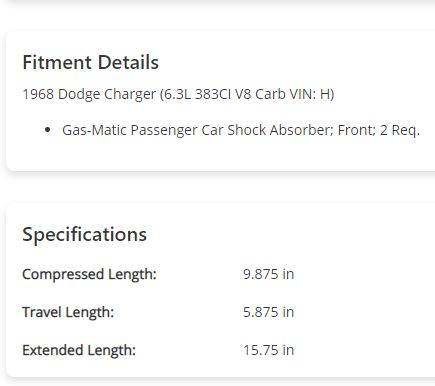Click the 2 Req. quantity text
This screenshot has width=435, height=386.
coord(400,130)
